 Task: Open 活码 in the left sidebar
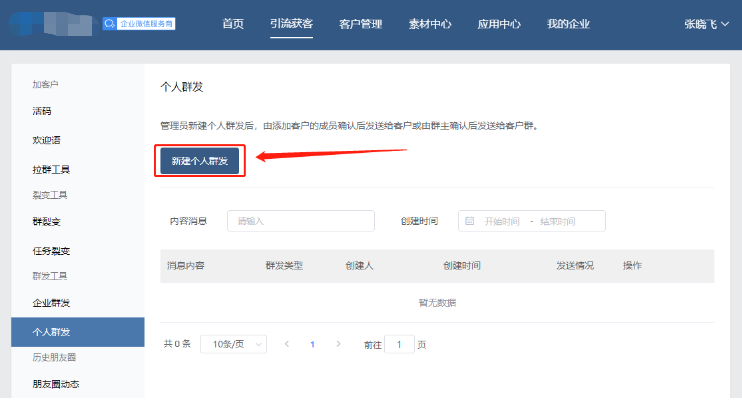[42, 110]
